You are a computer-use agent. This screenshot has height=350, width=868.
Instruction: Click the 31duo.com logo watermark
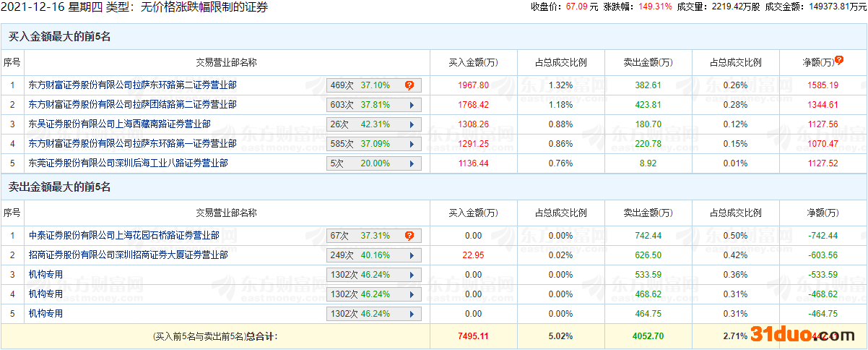tap(804, 334)
